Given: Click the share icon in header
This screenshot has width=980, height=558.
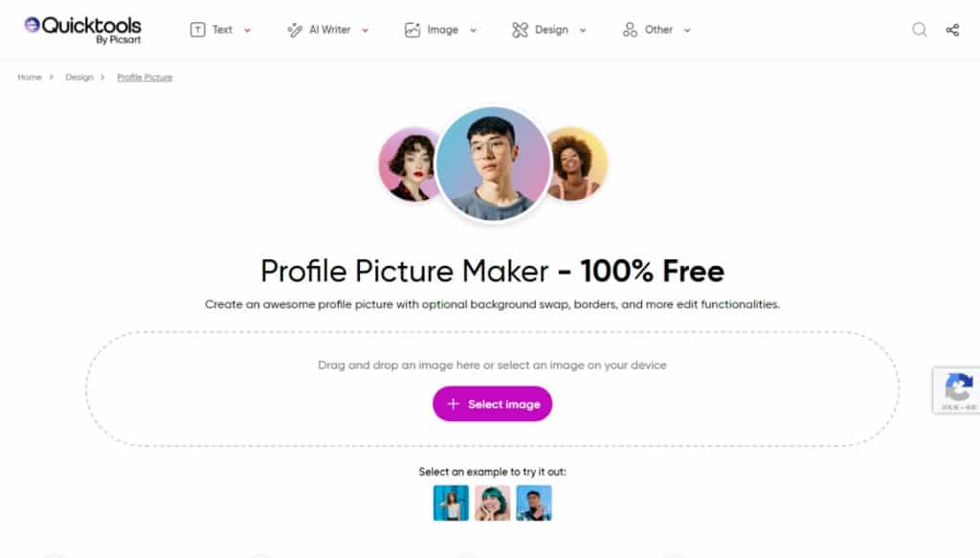Looking at the screenshot, I should pyautogui.click(x=952, y=30).
